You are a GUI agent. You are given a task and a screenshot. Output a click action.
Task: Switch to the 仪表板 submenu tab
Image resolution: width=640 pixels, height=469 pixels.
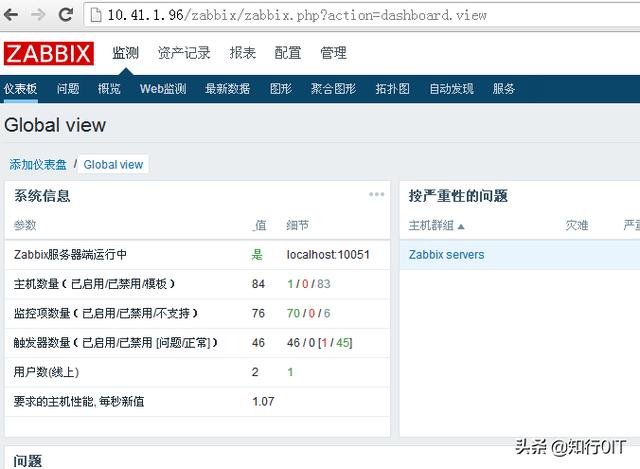20,89
